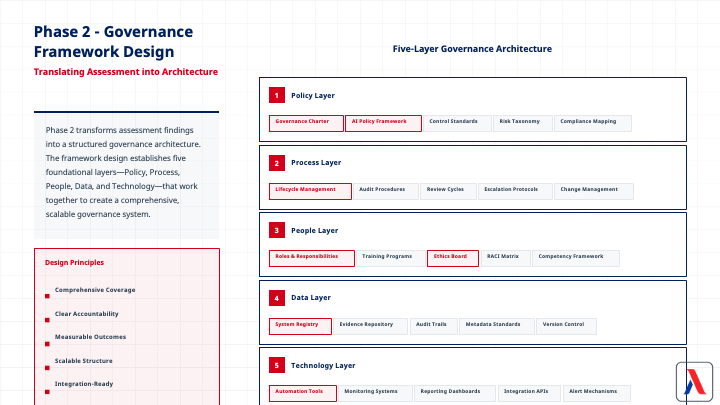Click the Automation Tools tag
The image size is (720, 405).
click(302, 393)
